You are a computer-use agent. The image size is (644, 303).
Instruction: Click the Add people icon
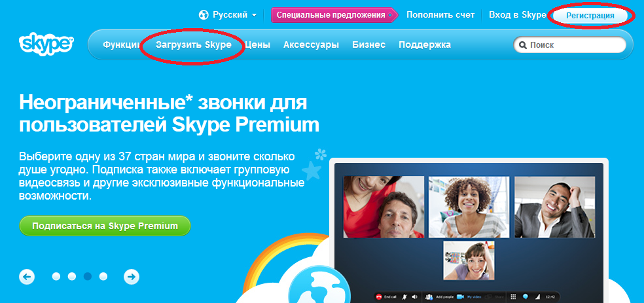pos(429,296)
